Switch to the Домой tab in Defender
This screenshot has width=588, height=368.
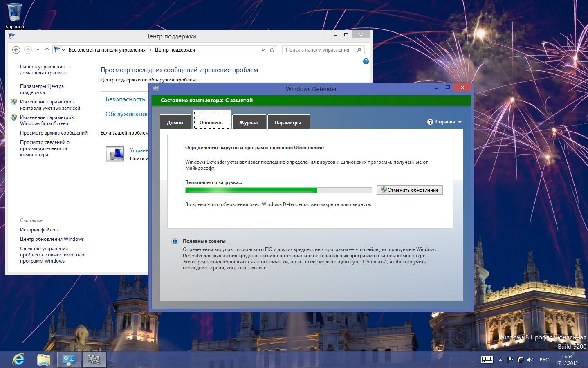[175, 122]
